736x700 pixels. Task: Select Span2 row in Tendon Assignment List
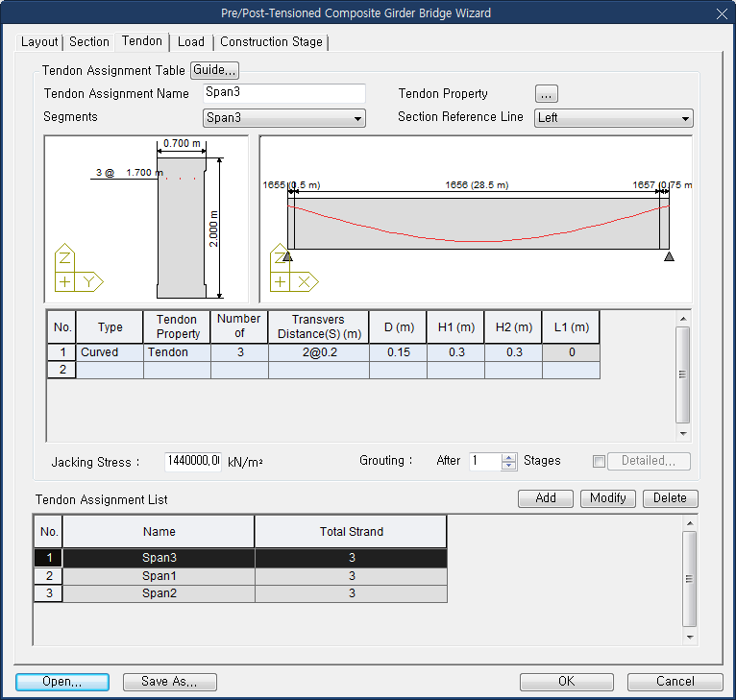pyautogui.click(x=159, y=593)
